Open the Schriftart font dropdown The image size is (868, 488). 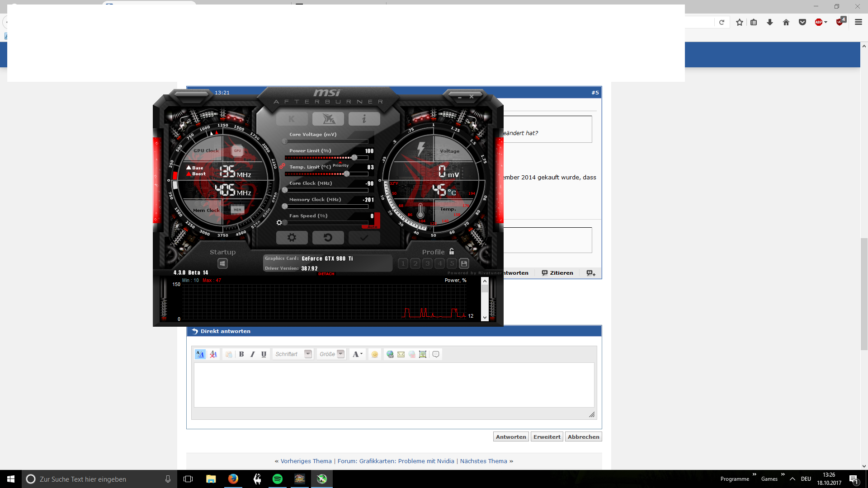tap(308, 354)
